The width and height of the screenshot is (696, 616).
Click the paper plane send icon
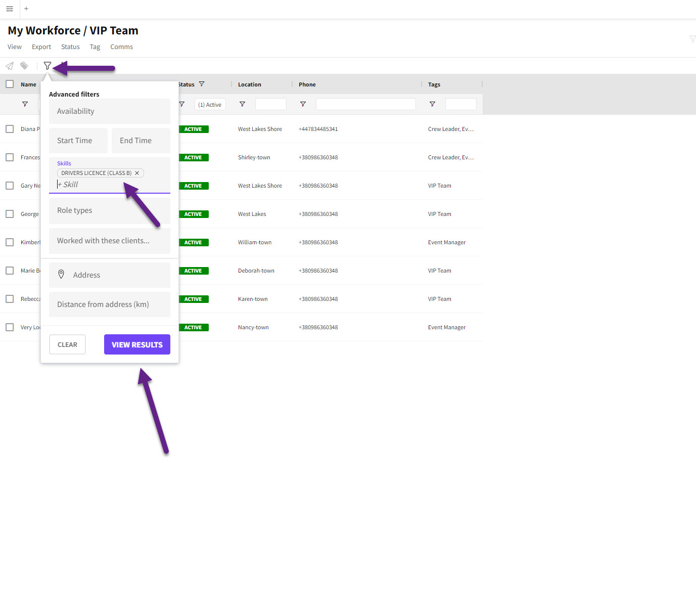click(10, 66)
